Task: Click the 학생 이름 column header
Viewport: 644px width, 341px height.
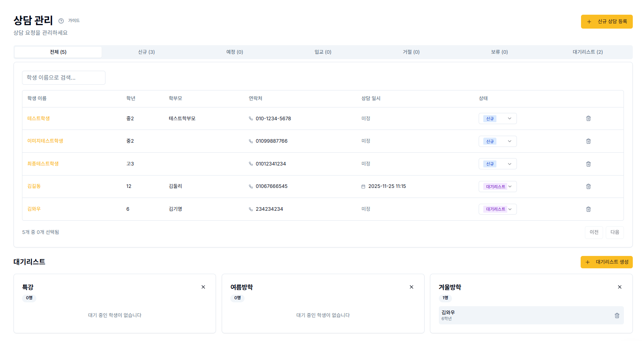Action: pyautogui.click(x=37, y=99)
